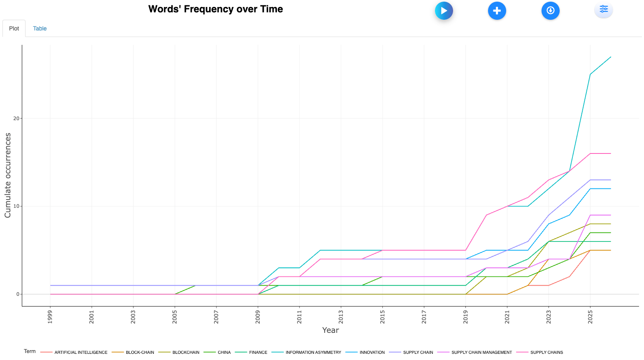Select the Plot tab

click(14, 28)
